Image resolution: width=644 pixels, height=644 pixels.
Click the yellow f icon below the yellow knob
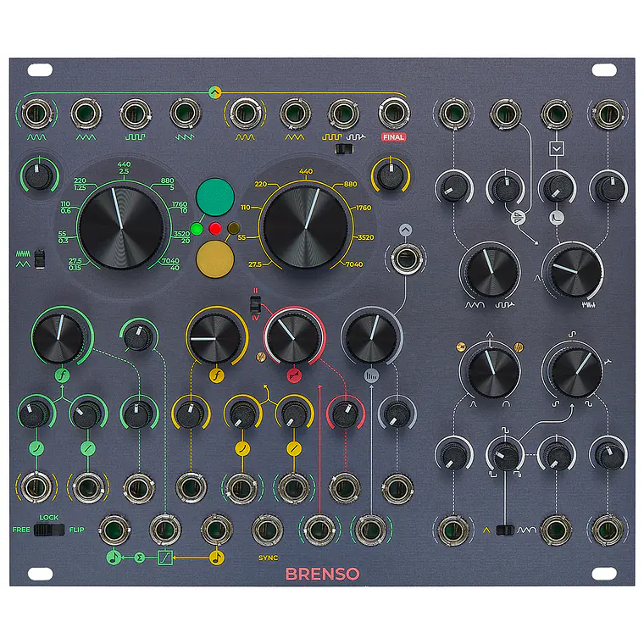pos(216,375)
